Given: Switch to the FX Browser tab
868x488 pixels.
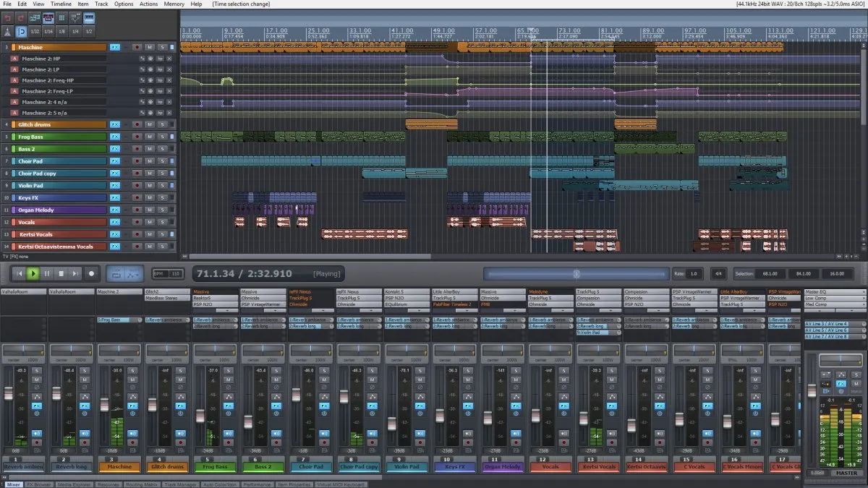Looking at the screenshot, I should coord(38,484).
